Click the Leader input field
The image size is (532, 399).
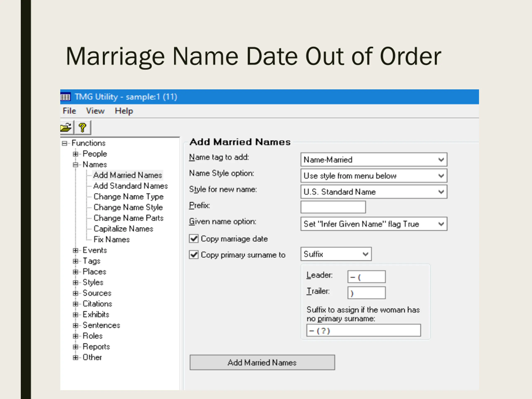click(x=366, y=277)
